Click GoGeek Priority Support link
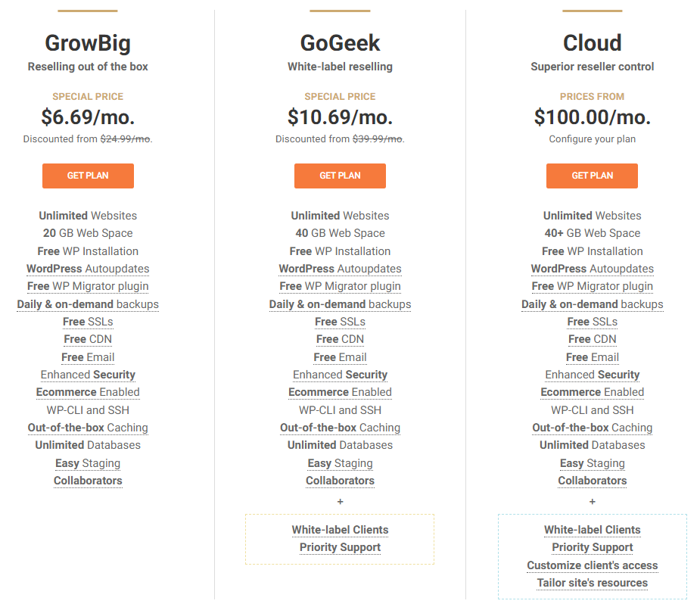Screen dimensions: 700x607 click(x=340, y=547)
